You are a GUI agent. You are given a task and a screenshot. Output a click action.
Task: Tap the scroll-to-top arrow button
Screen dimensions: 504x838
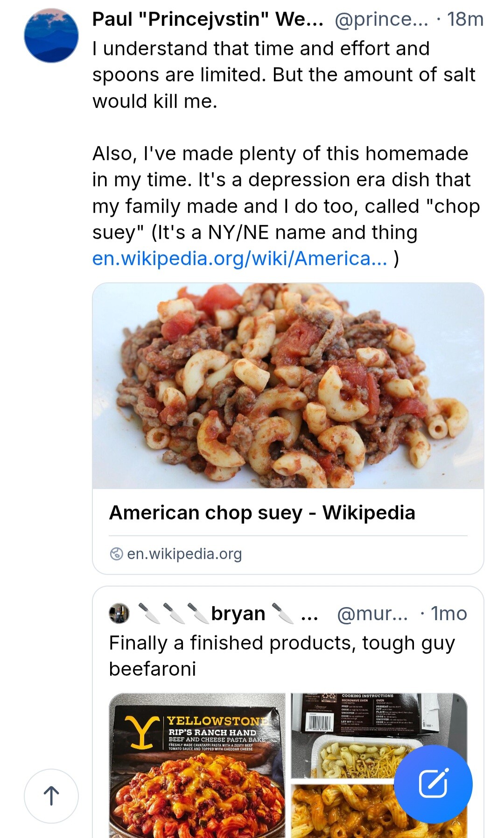click(x=51, y=796)
